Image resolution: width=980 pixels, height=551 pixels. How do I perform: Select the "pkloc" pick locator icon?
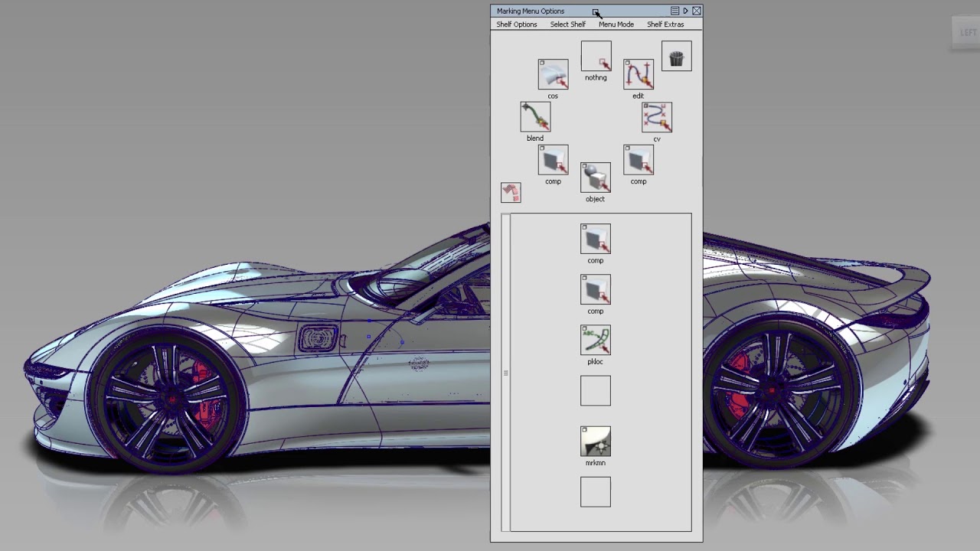(595, 340)
